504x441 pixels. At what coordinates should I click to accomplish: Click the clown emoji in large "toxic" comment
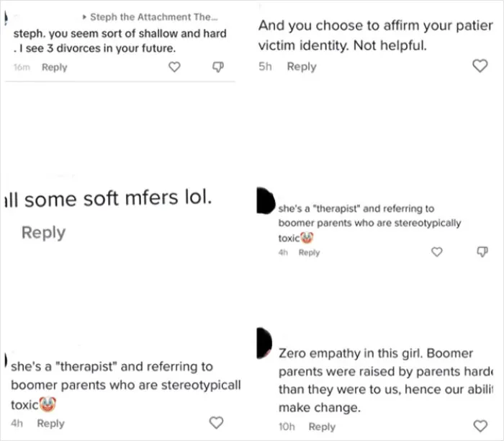(48, 404)
